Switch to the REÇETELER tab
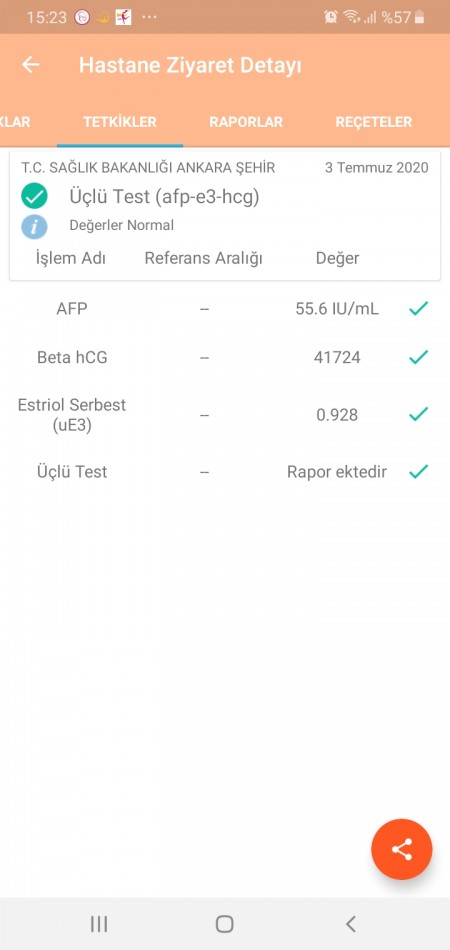Image resolution: width=450 pixels, height=950 pixels. 374,122
